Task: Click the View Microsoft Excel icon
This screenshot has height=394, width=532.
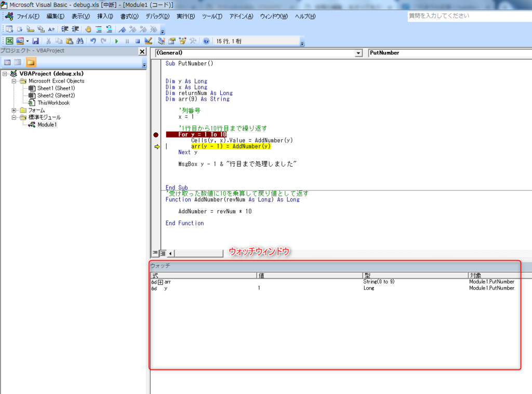Action: (x=9, y=41)
